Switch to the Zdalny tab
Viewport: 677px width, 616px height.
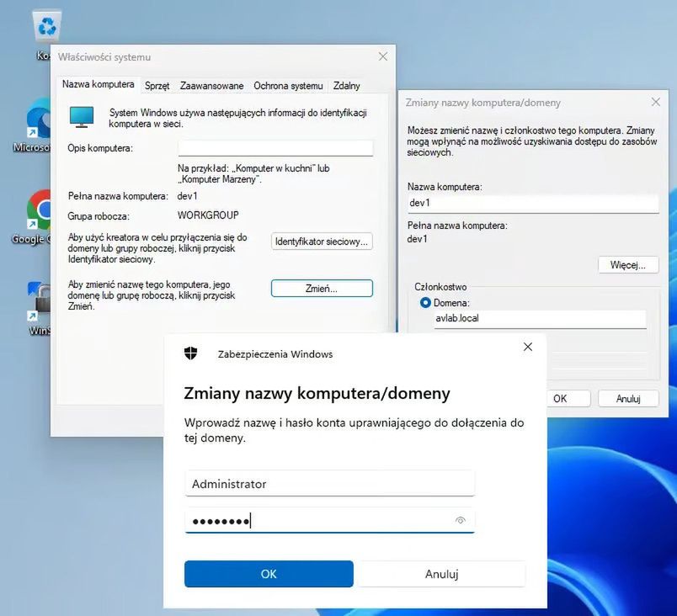(x=346, y=86)
